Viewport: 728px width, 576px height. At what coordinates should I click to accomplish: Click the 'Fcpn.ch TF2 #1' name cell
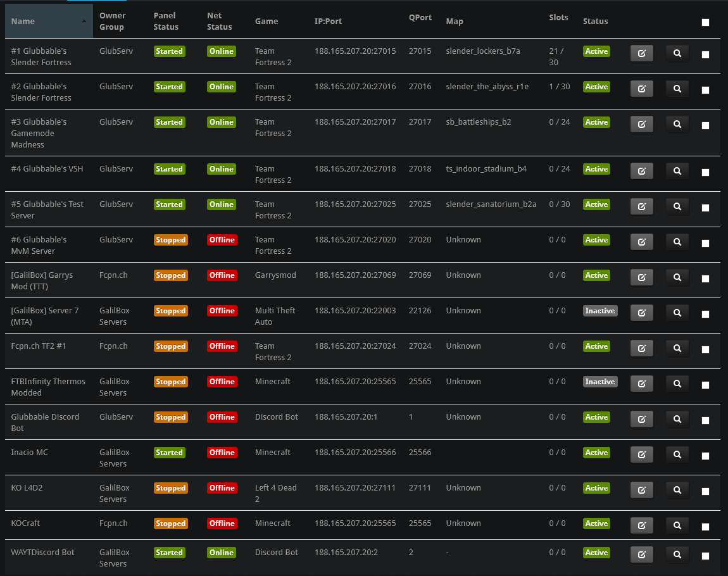pyautogui.click(x=38, y=346)
